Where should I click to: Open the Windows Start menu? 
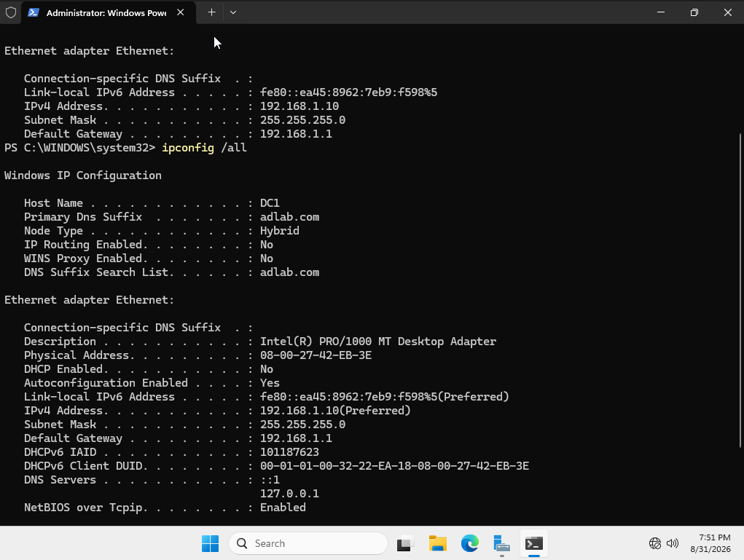point(210,543)
